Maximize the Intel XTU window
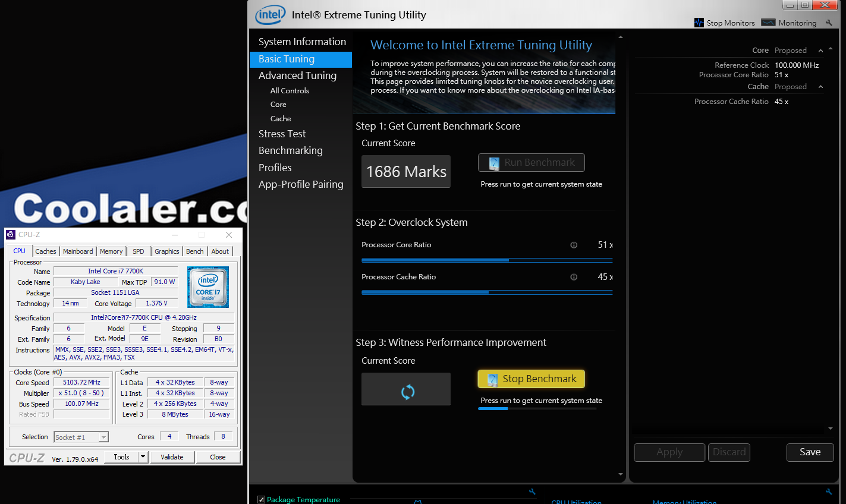This screenshot has width=846, height=504. click(x=804, y=5)
